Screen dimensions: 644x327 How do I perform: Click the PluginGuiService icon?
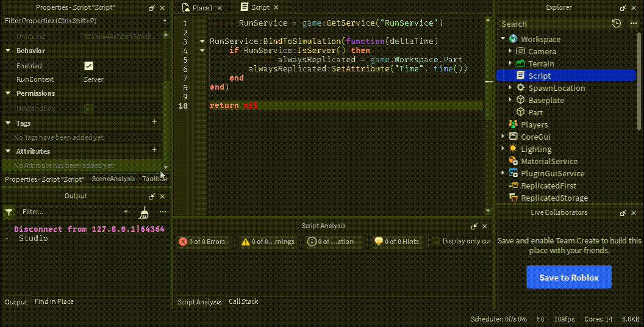[513, 173]
